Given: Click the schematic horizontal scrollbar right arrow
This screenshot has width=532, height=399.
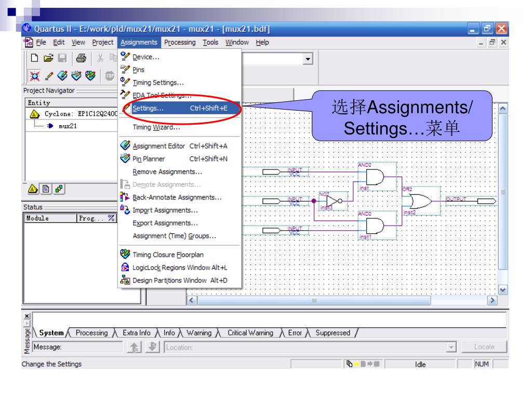Looking at the screenshot, I should click(x=492, y=300).
